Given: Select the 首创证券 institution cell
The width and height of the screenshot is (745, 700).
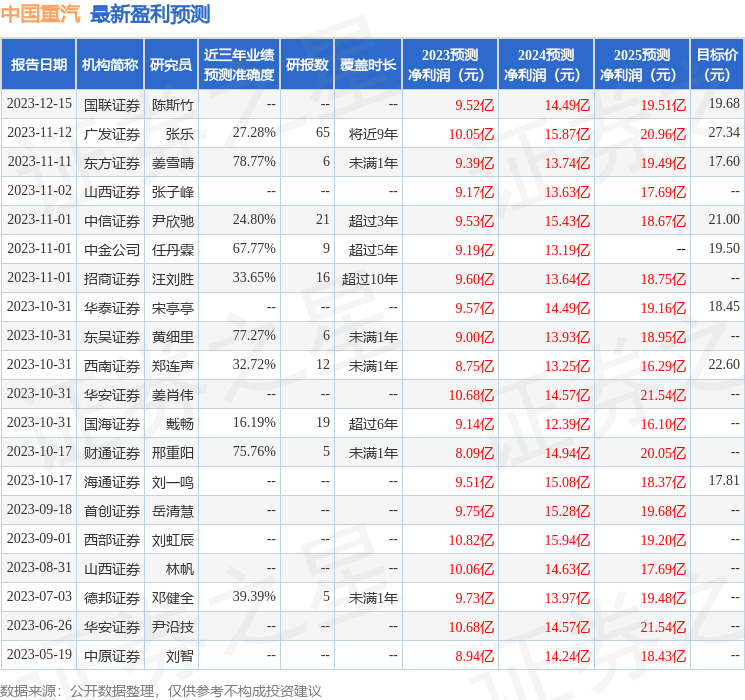Looking at the screenshot, I should (x=112, y=511).
